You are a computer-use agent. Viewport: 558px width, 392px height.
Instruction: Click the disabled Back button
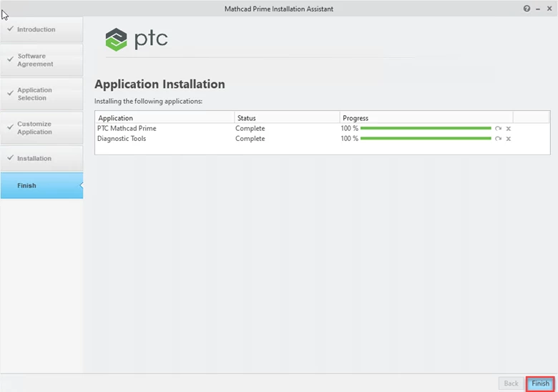coord(511,383)
